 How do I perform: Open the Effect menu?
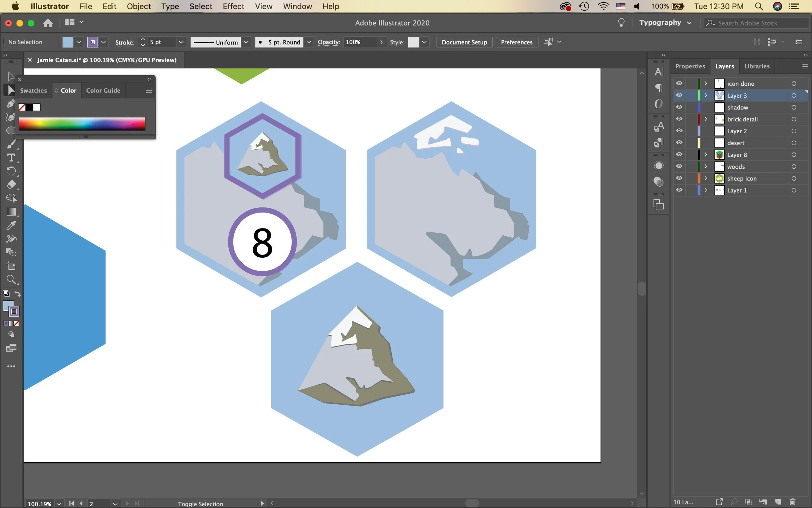(x=233, y=7)
